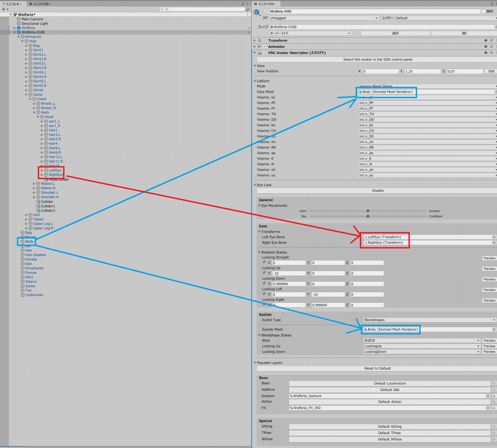
Task: Click Preview for Looking Straight
Action: click(489, 258)
